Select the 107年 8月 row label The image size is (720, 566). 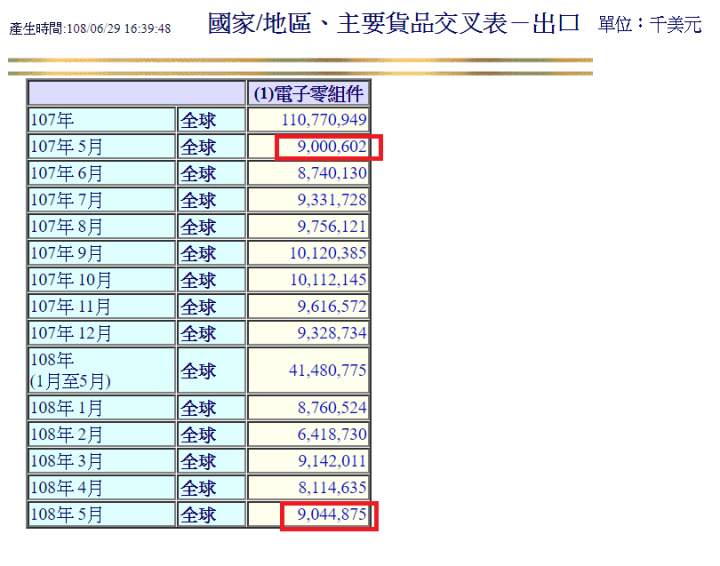[66, 227]
